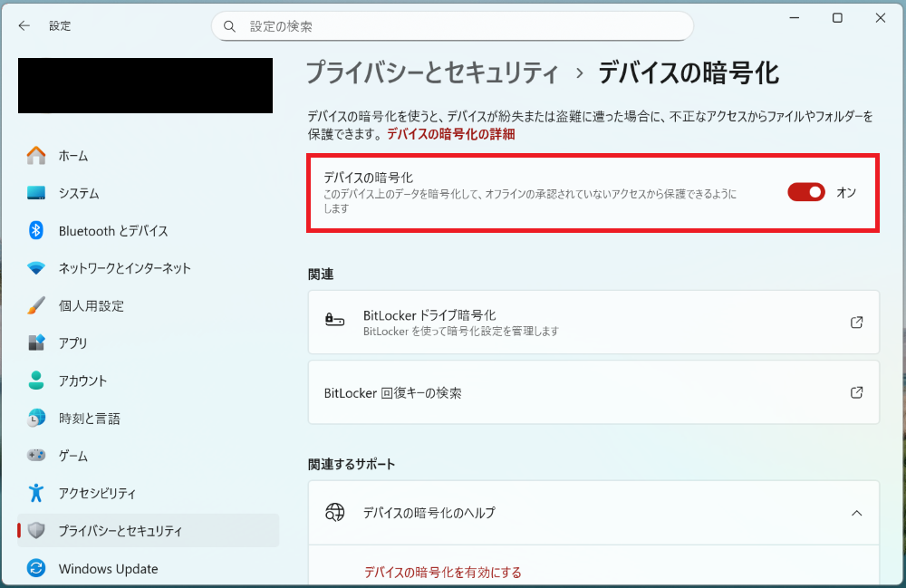Click the back arrow icon
906x588 pixels.
(24, 26)
